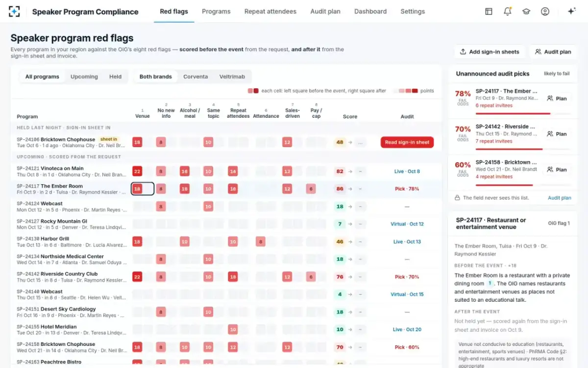Select the highlighted venue cell for The Ember Room
The image size is (588, 368).
point(143,188)
